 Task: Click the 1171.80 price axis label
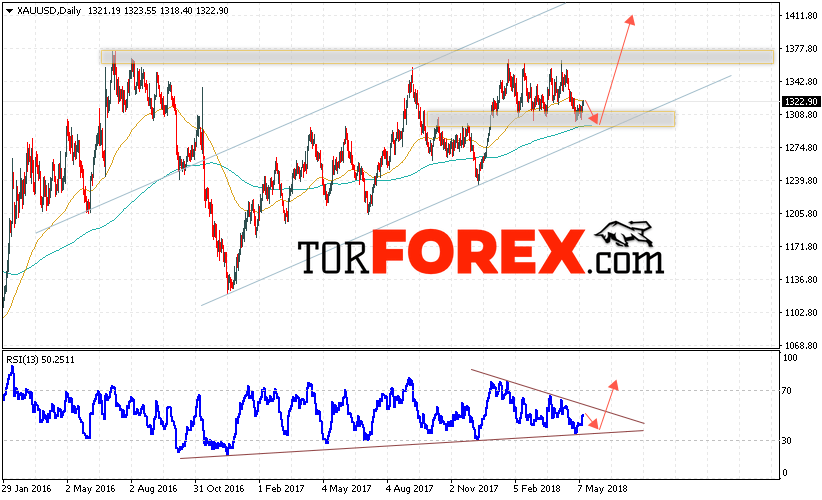801,247
